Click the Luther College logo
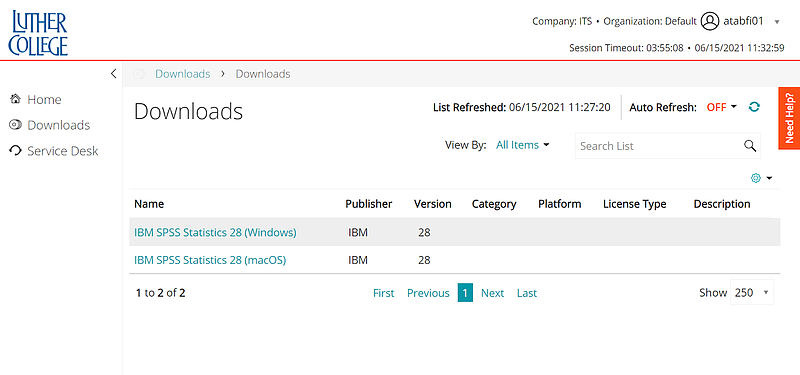 click(x=38, y=33)
